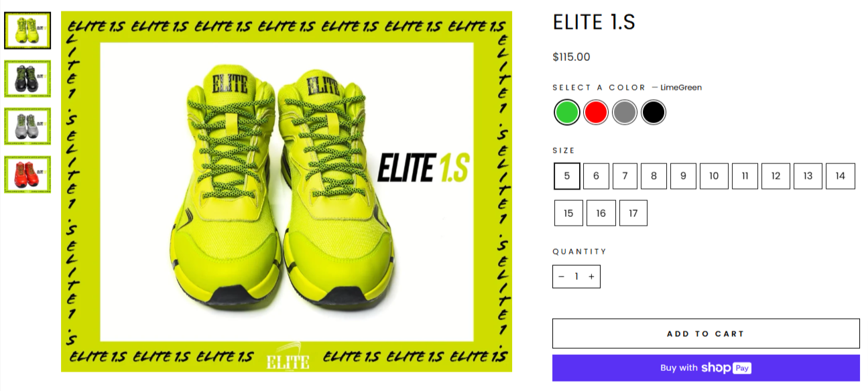The width and height of the screenshot is (868, 391).
Task: View the black shoe thumbnail
Action: [x=27, y=78]
